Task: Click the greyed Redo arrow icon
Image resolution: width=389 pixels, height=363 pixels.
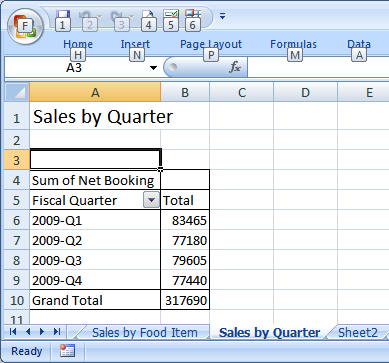Action: 117,16
